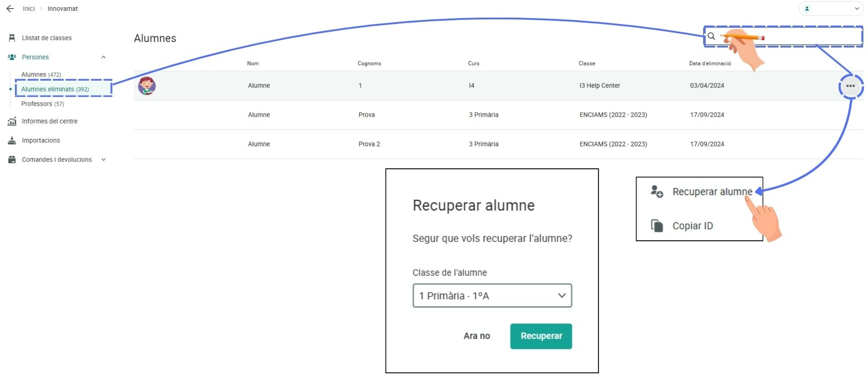Click the Importacions icon
This screenshot has height=377, width=868.
(12, 140)
